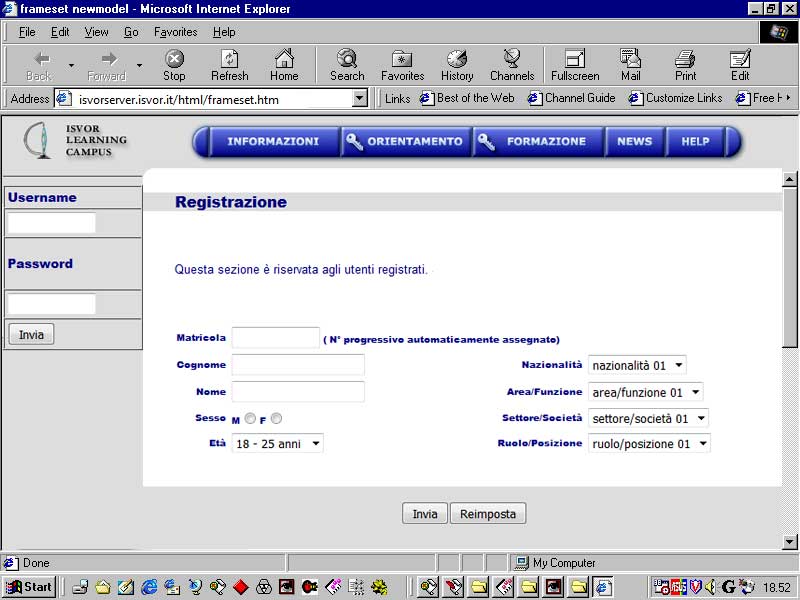Submit the registration form with Invia
800x600 pixels.
[x=424, y=514]
